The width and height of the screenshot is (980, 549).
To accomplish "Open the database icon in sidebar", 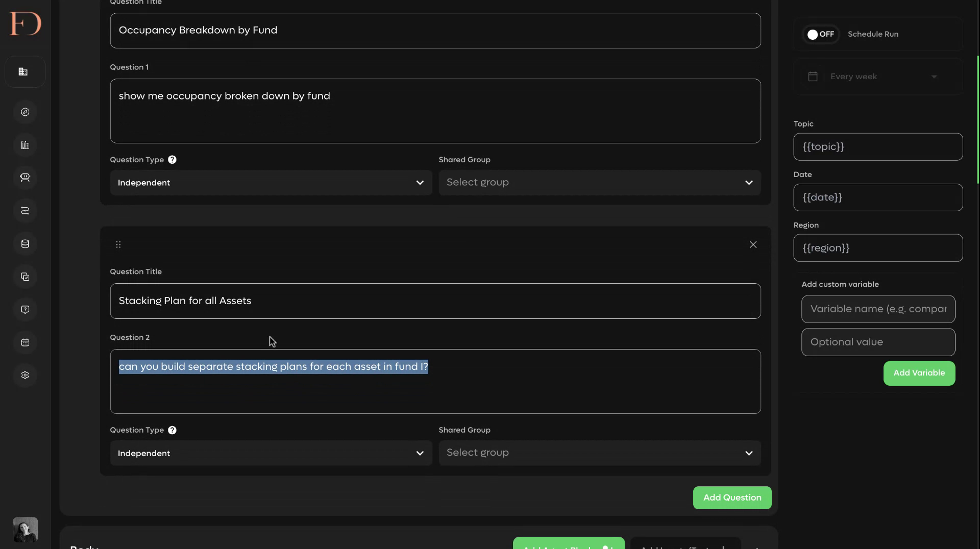I will [25, 244].
